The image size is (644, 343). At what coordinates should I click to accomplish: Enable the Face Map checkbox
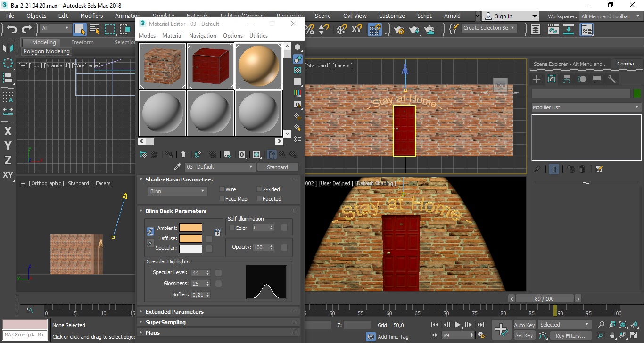222,199
